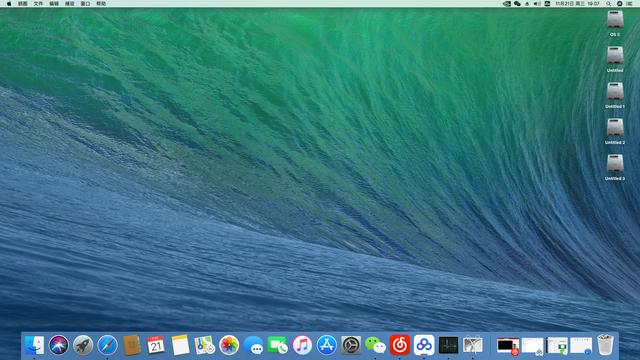Launch Siri from the Dock

(59, 345)
